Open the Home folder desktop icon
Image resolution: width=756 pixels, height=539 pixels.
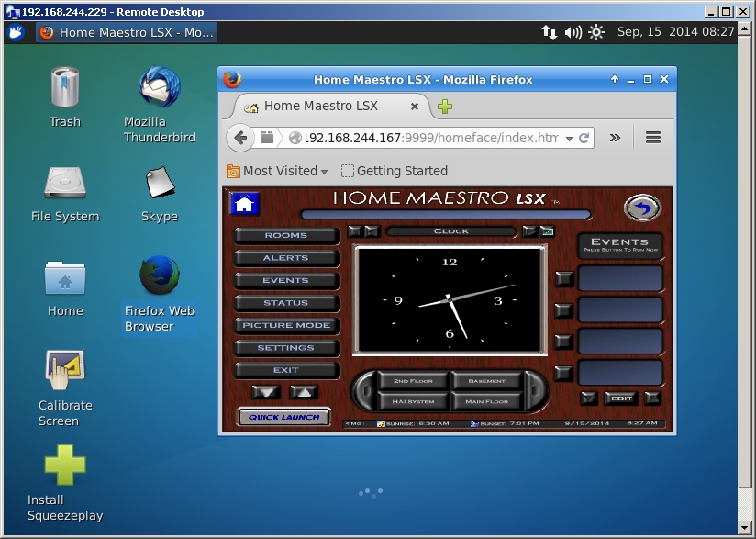pos(65,289)
